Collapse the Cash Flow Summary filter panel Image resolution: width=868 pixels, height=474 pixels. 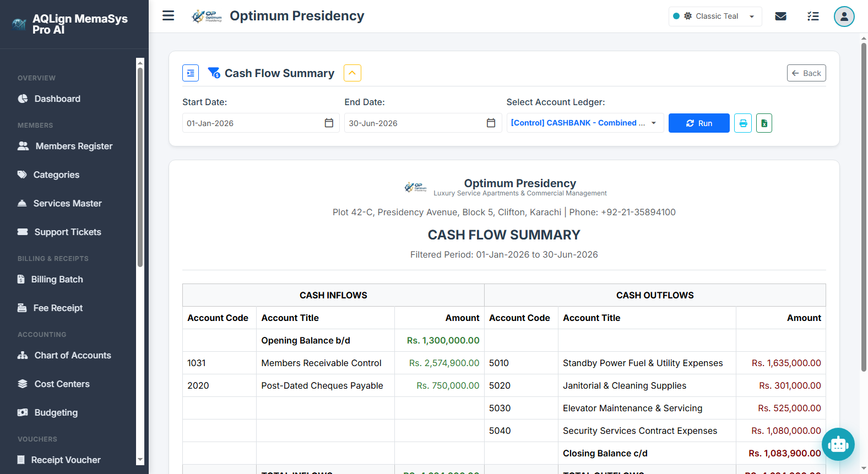click(352, 73)
